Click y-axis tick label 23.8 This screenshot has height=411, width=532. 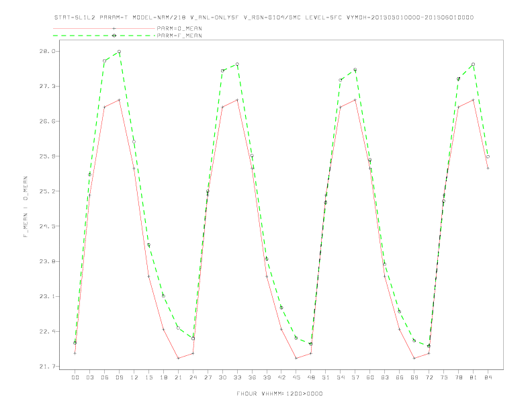pos(47,261)
